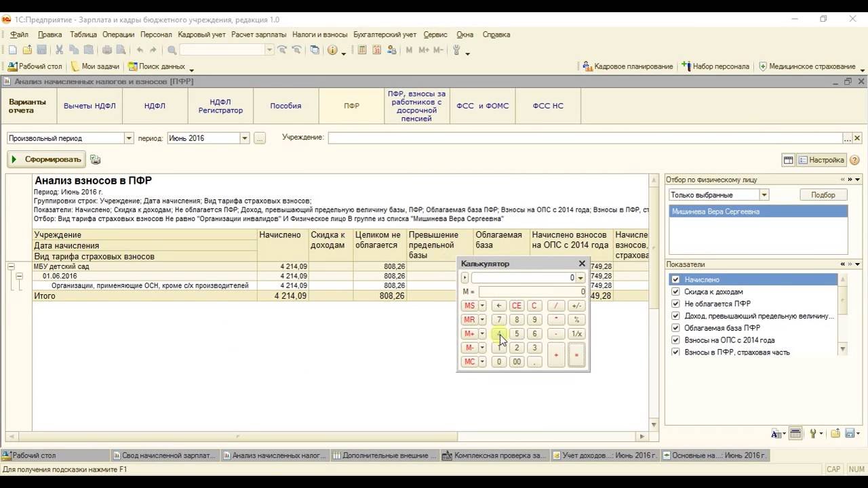Toggle Доход, превышающий предельную величину checkbox
The image size is (868, 488).
(x=675, y=316)
